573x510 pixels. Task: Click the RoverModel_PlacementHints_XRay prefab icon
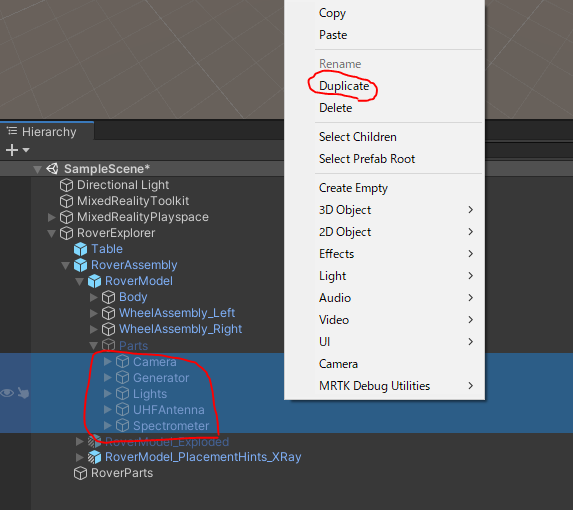(94, 457)
